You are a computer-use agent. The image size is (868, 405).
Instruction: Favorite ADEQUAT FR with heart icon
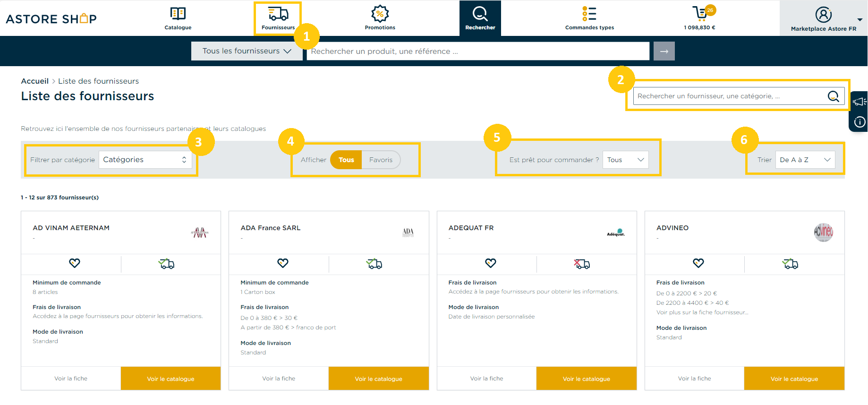[x=491, y=263]
